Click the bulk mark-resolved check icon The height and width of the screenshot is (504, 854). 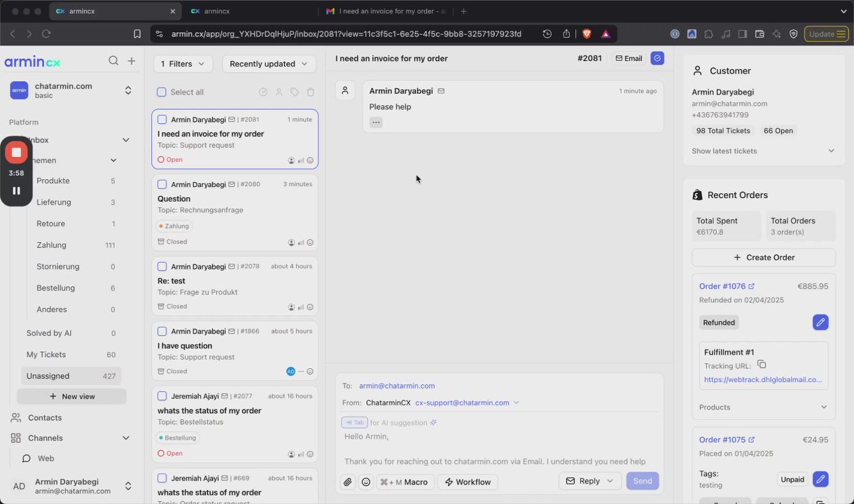pos(263,92)
